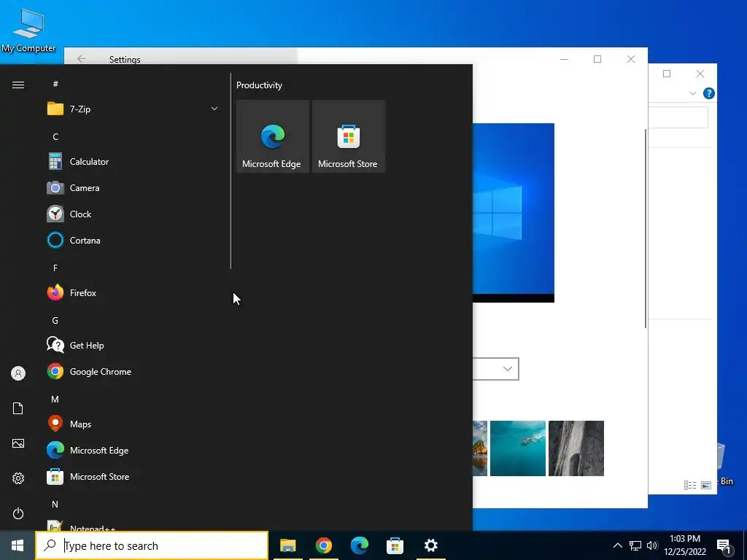Click the Settings window scrollbar
This screenshot has width=747, height=560.
coord(646,228)
